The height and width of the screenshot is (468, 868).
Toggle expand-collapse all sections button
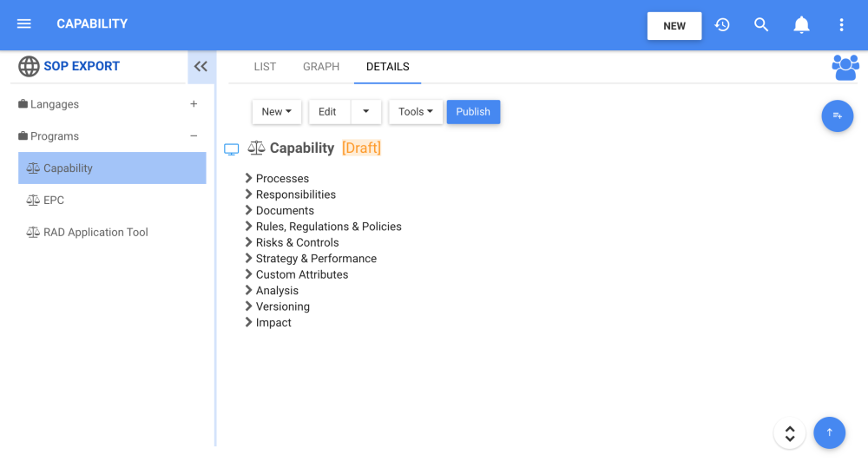coord(789,433)
